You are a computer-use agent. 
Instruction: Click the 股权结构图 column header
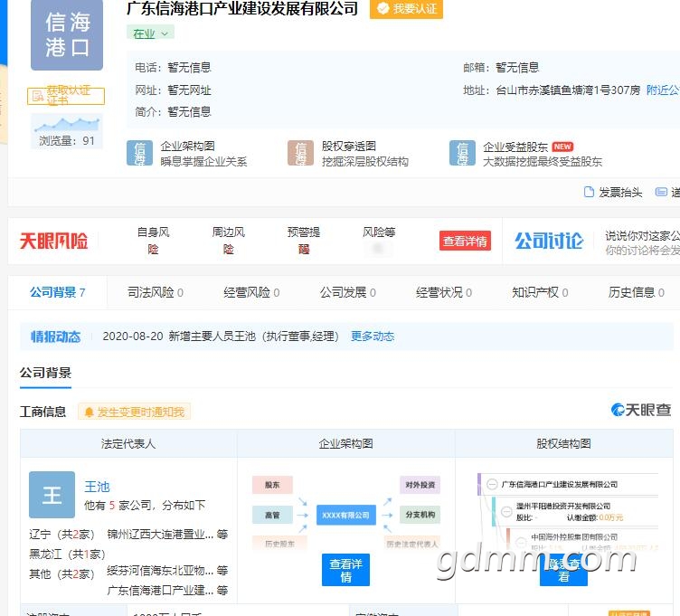click(x=563, y=444)
